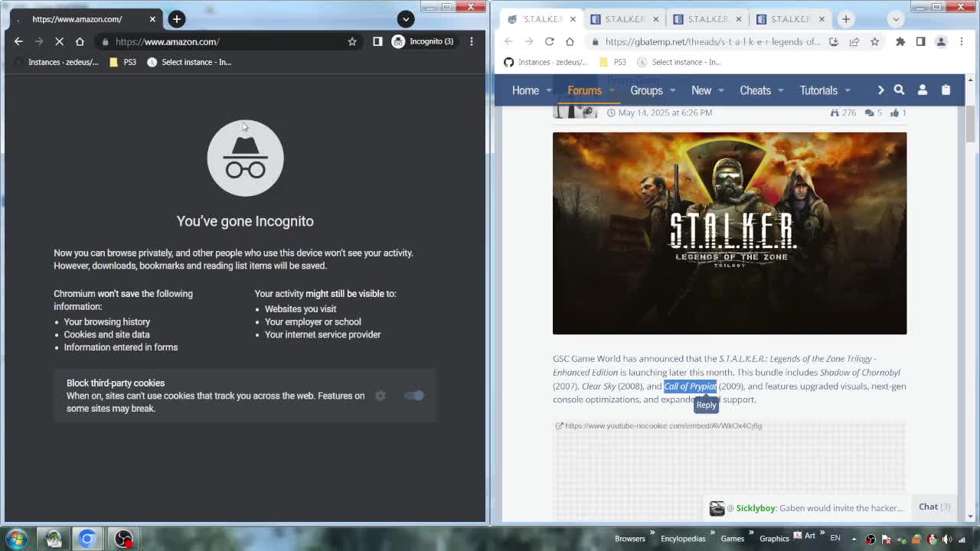Toggle Block third-party cookies switch
The image size is (980, 551).
pos(413,396)
